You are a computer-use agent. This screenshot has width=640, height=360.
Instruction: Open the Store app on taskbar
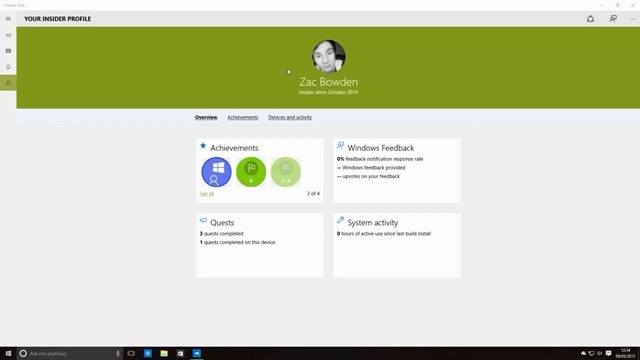[x=180, y=353]
